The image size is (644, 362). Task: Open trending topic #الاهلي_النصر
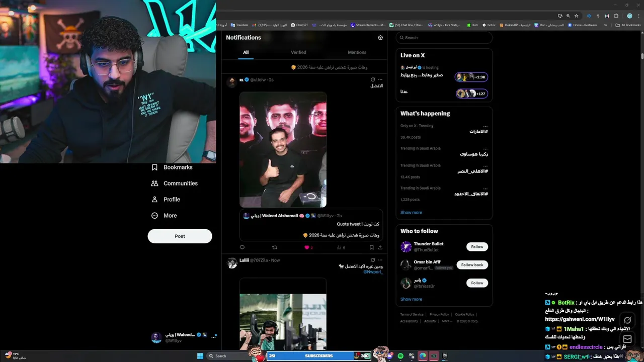coord(472,171)
